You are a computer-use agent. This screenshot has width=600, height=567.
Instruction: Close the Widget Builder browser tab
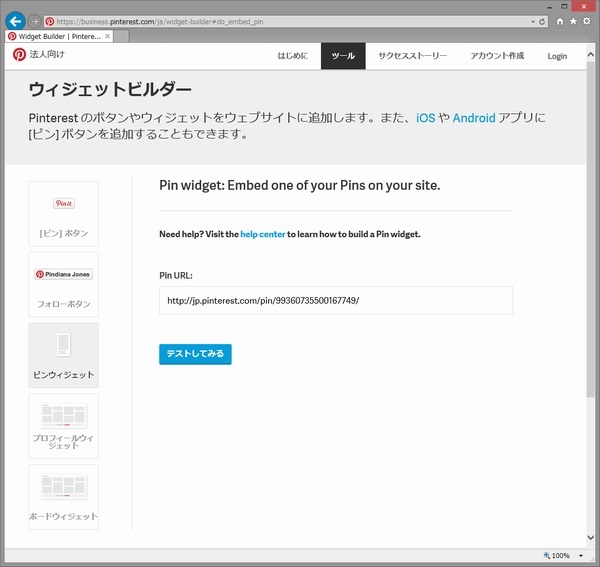click(108, 36)
